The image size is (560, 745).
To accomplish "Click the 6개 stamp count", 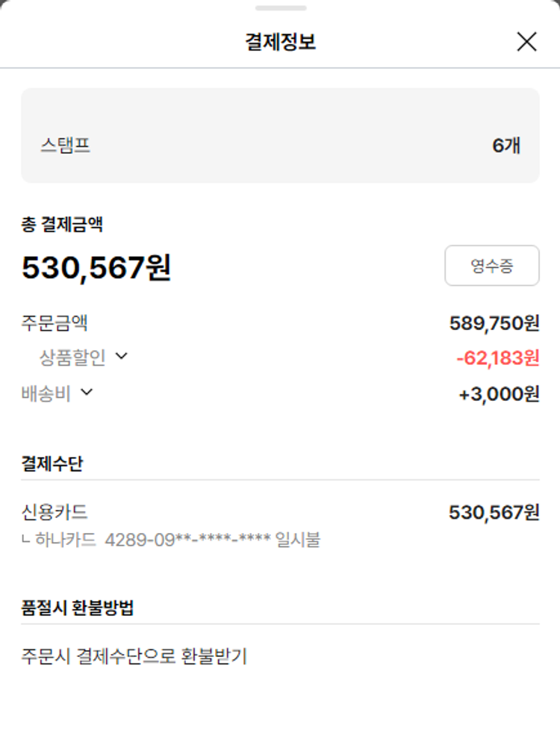I will pos(505,146).
